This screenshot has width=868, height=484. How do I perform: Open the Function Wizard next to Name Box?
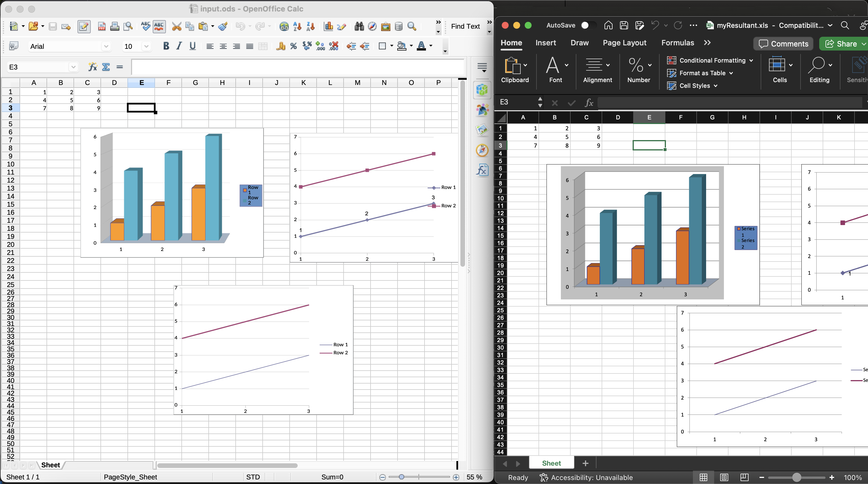(x=92, y=67)
